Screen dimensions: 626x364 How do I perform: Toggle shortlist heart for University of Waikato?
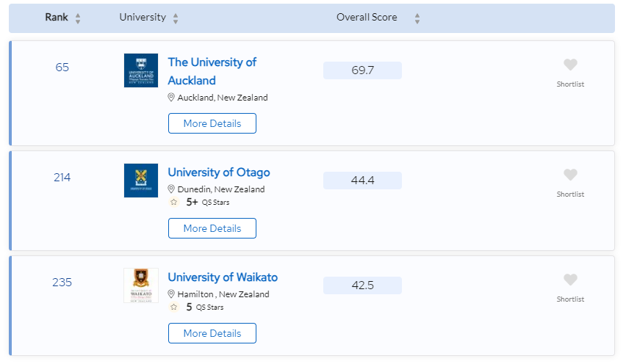(x=570, y=280)
